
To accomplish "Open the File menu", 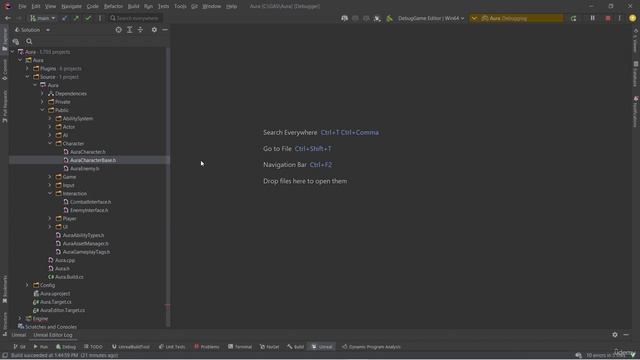I will [x=22, y=7].
